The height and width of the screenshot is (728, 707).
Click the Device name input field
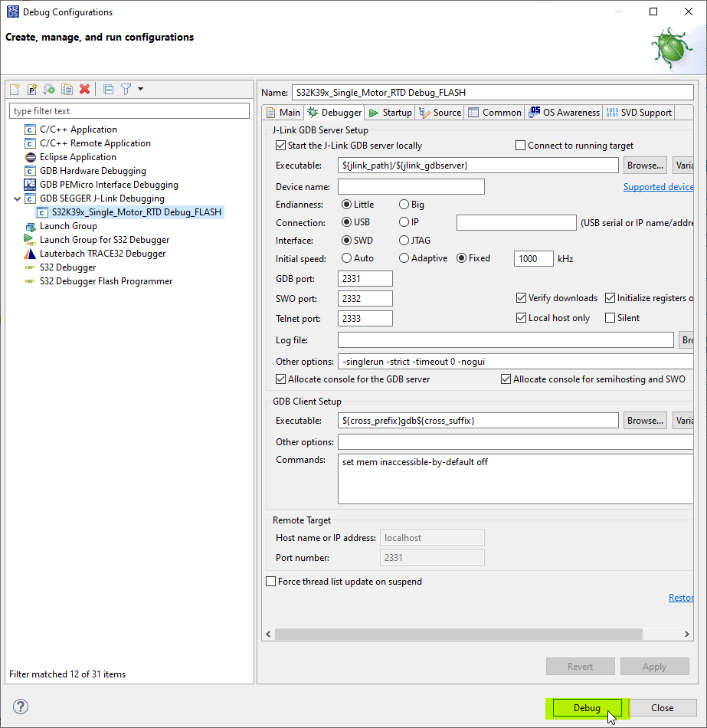411,187
